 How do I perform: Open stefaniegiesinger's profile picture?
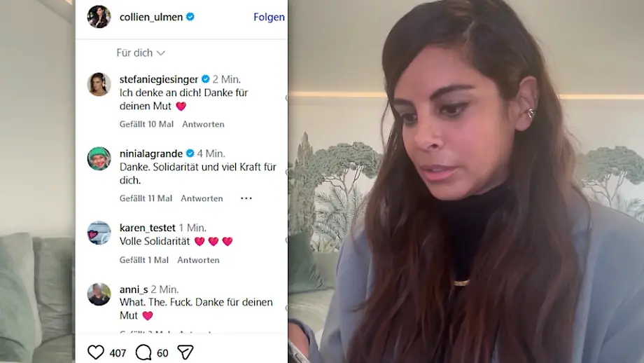(x=99, y=84)
